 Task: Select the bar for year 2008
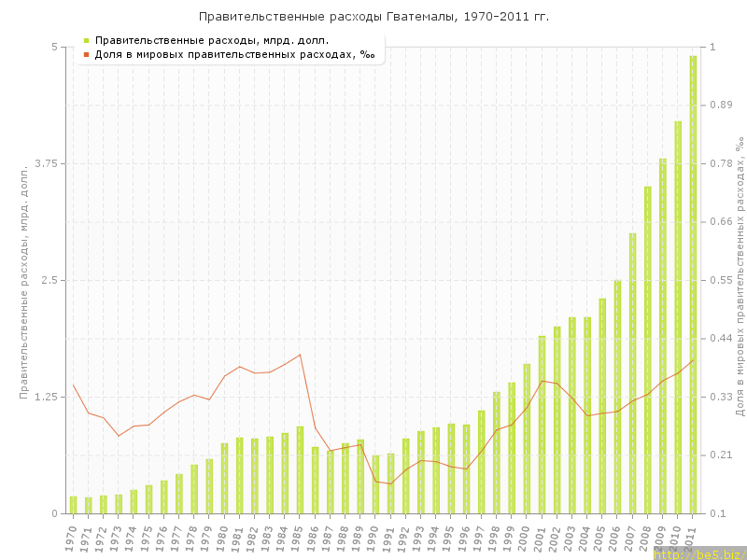[647, 350]
